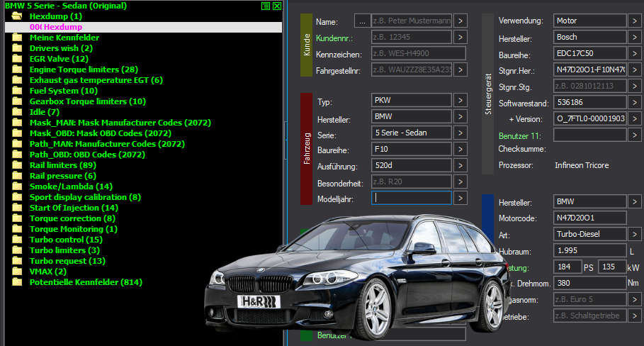Click the '...' button beside Name
Screen dimensions: 644x346
tap(362, 21)
